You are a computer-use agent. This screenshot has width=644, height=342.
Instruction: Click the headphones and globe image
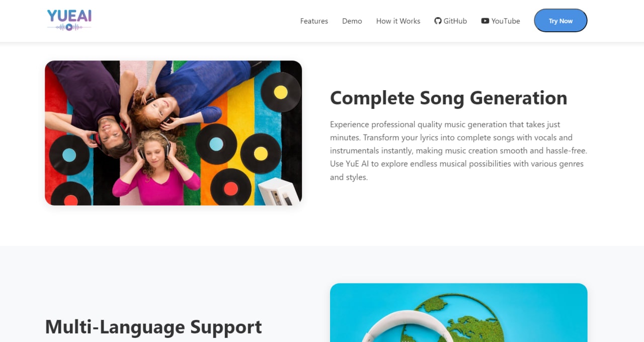click(459, 313)
